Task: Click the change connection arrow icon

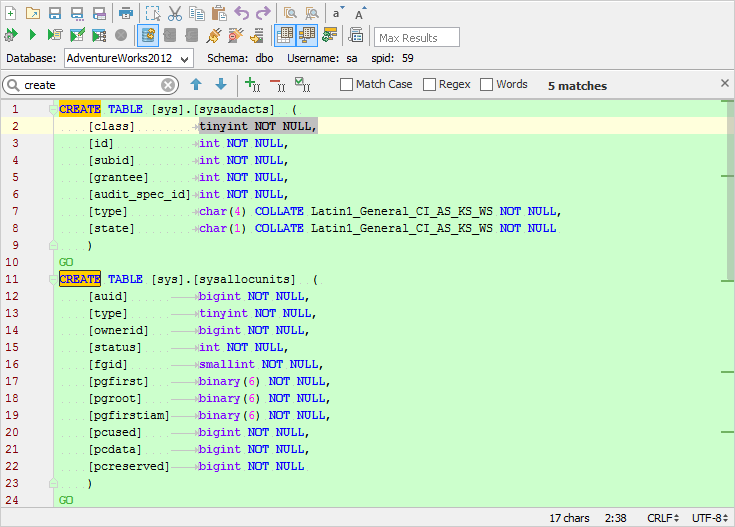Action: 257,35
